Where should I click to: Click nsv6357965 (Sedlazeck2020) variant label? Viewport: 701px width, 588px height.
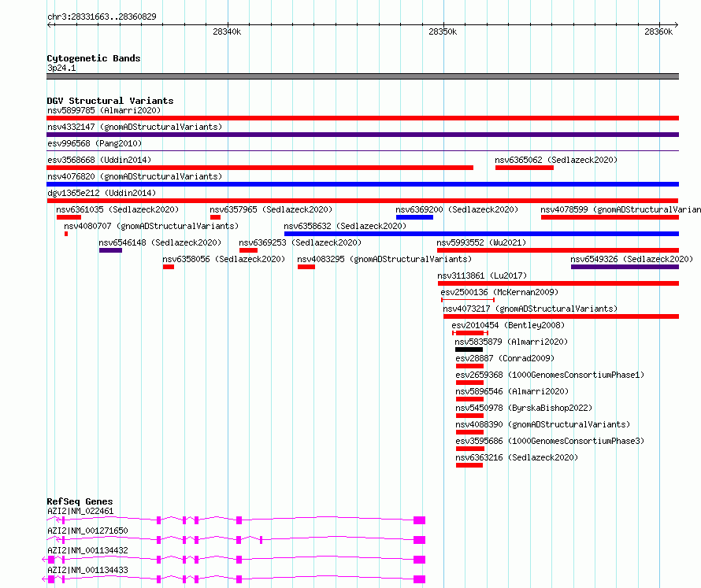pyautogui.click(x=271, y=209)
